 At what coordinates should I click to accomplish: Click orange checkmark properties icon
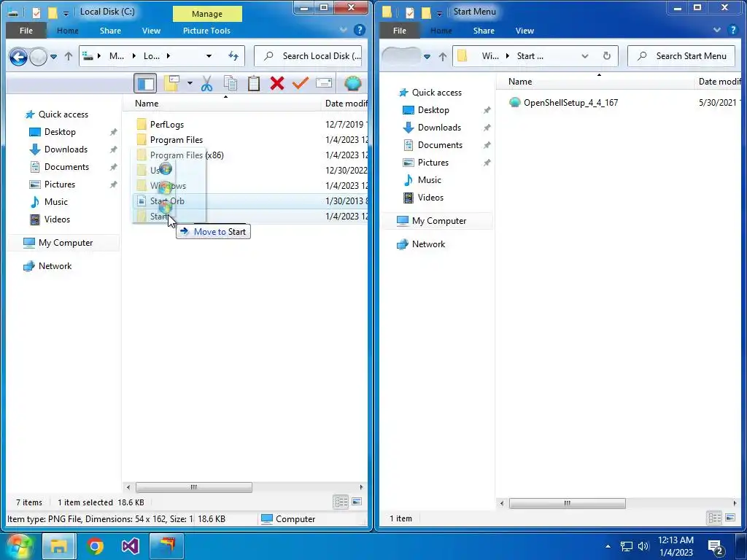pos(300,83)
